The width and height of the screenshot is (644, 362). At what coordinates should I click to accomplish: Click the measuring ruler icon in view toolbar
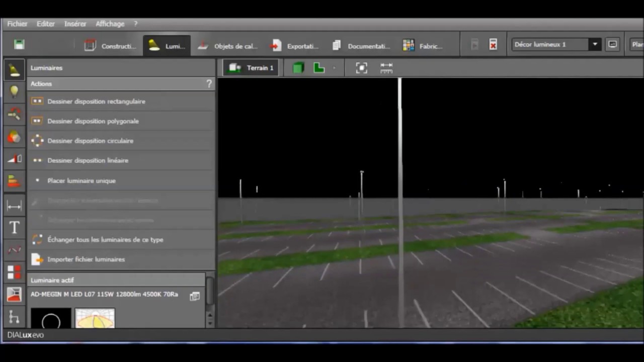click(386, 68)
